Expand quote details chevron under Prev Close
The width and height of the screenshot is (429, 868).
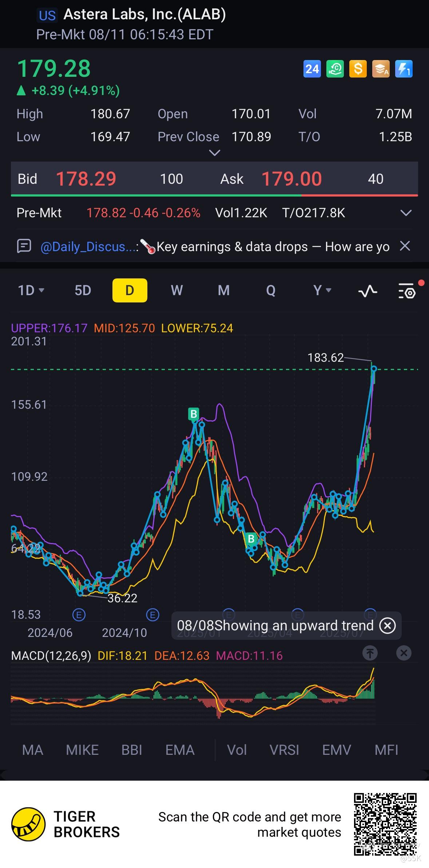click(x=215, y=153)
